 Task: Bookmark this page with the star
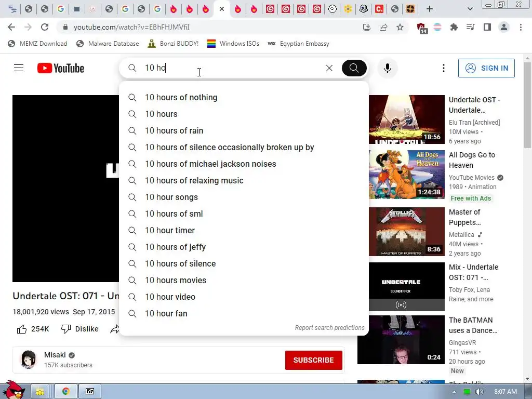(x=400, y=27)
